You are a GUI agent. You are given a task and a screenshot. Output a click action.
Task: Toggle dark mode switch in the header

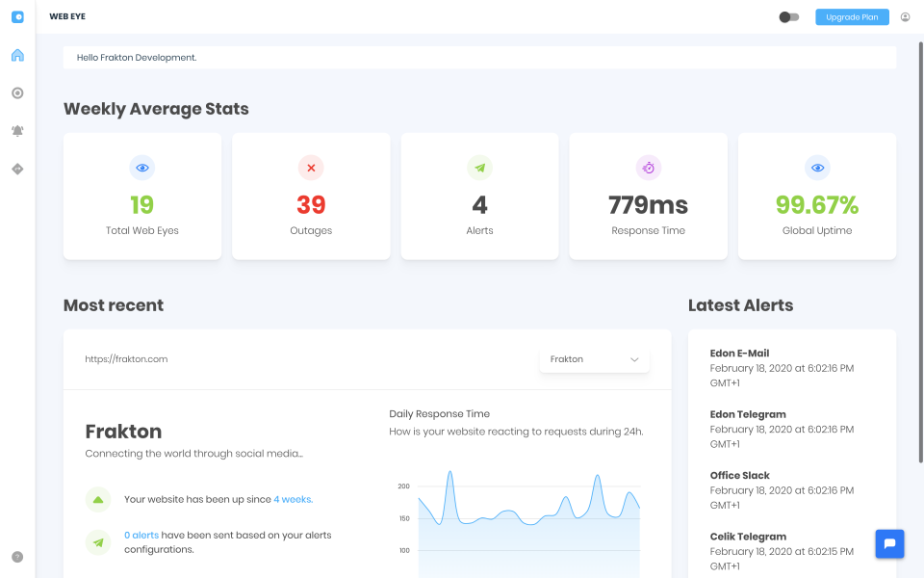coord(787,16)
